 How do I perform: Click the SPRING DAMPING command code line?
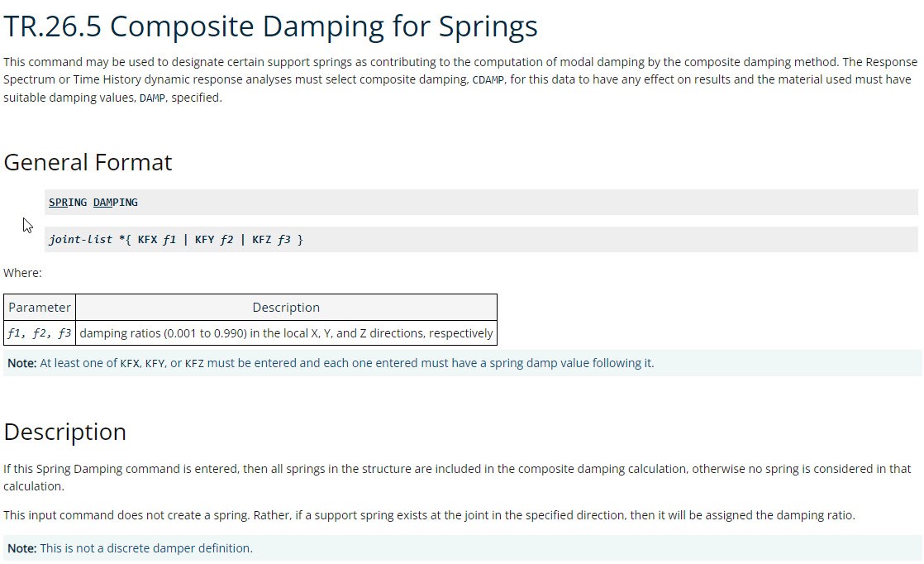pos(481,202)
